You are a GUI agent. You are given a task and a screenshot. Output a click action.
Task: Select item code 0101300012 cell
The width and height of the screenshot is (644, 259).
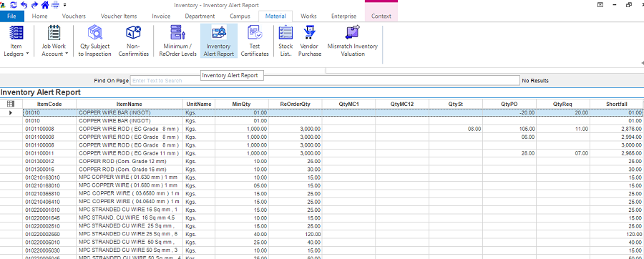[x=49, y=161]
